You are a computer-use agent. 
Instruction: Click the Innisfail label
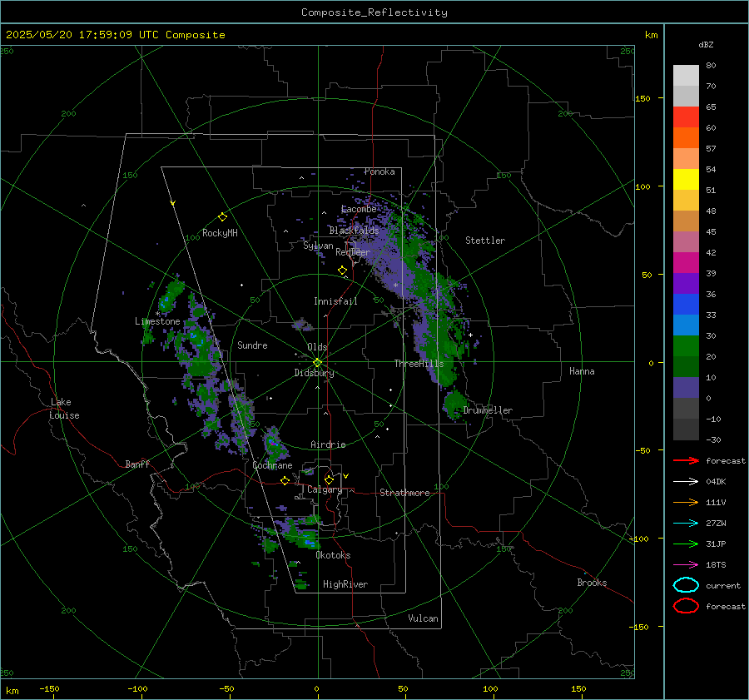(x=335, y=301)
